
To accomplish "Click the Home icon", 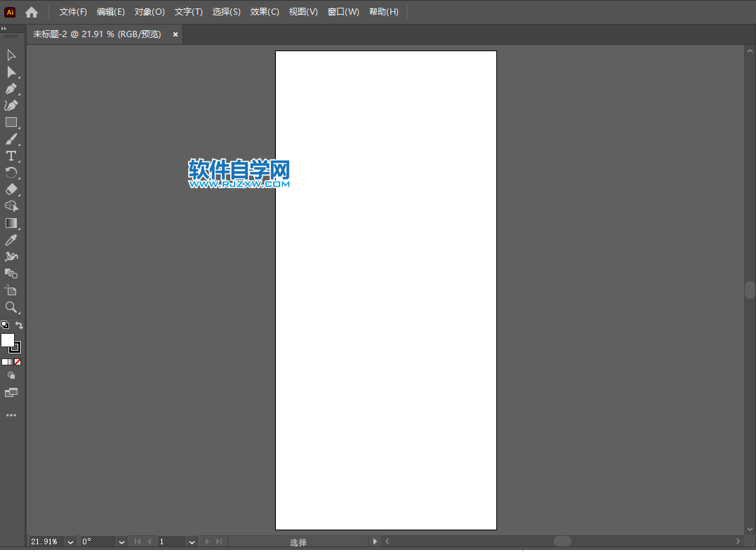I will point(32,12).
